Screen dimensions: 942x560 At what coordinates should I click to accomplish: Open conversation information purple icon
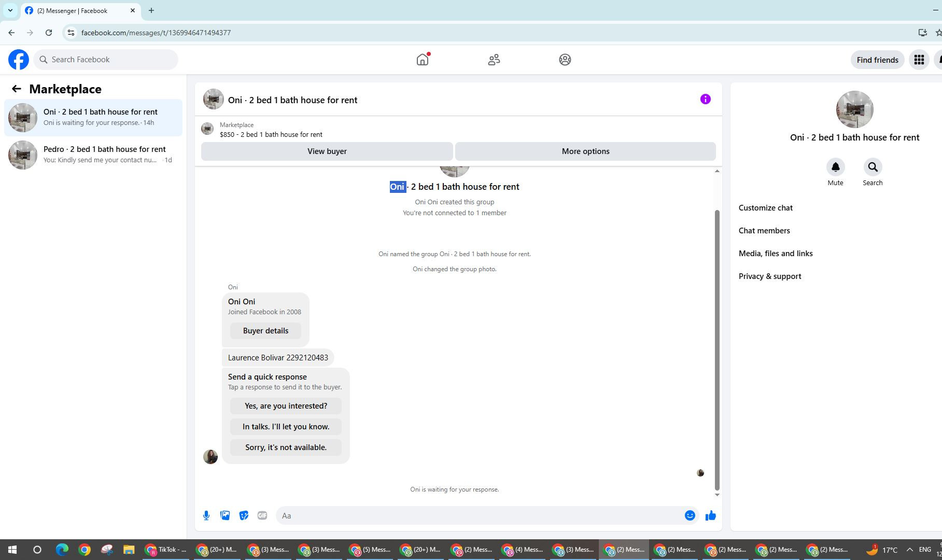click(x=706, y=99)
